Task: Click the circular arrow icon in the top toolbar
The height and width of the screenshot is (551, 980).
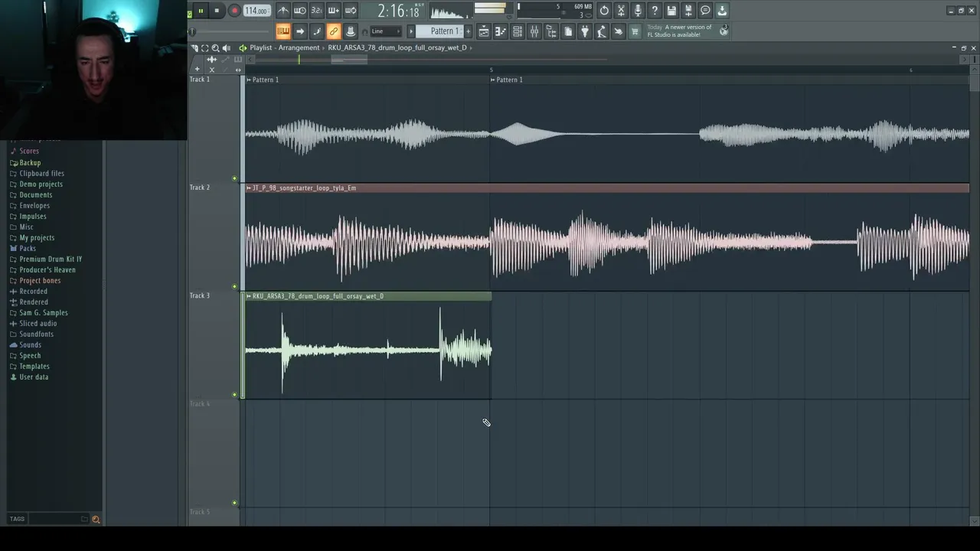Action: tap(604, 11)
